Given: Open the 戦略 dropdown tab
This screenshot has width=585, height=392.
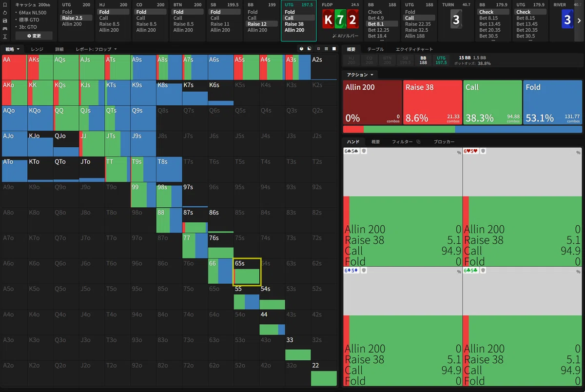Looking at the screenshot, I should 12,49.
